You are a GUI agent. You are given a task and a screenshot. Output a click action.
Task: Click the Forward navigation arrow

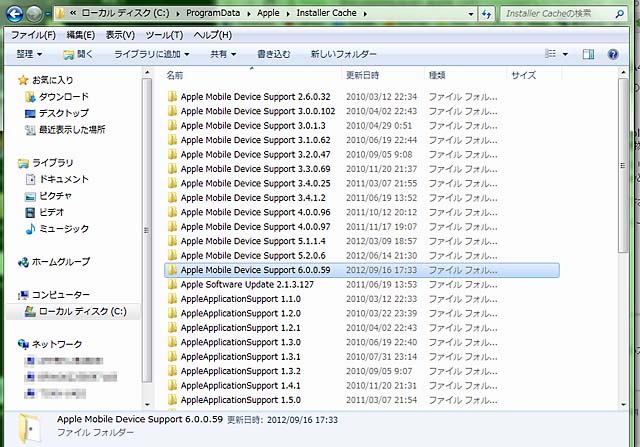34,14
